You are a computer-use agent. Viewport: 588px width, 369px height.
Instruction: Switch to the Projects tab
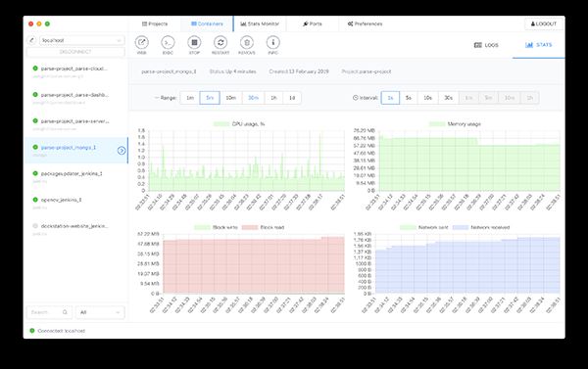(x=155, y=23)
